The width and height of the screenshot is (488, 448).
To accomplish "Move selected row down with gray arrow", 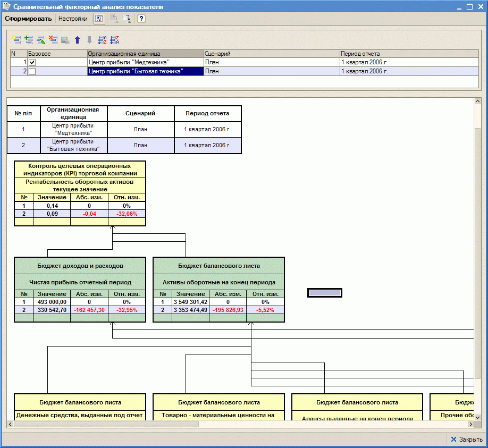I will click(90, 40).
